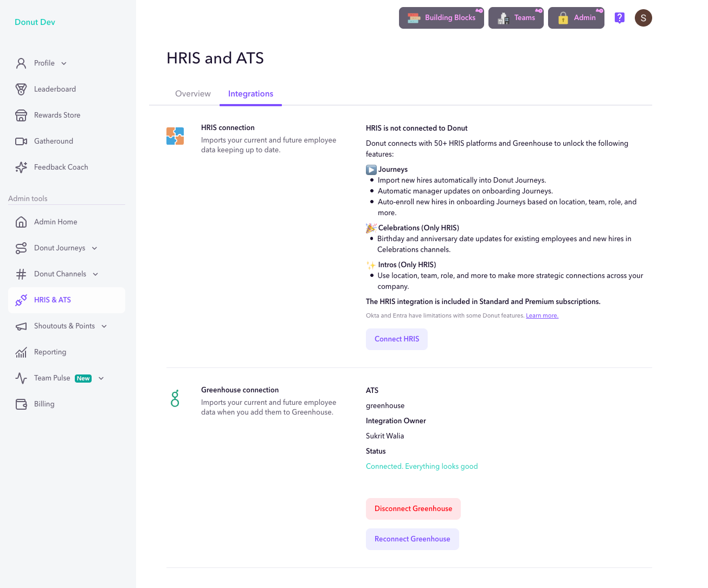Click the Donut Dev workspace name

click(x=35, y=22)
